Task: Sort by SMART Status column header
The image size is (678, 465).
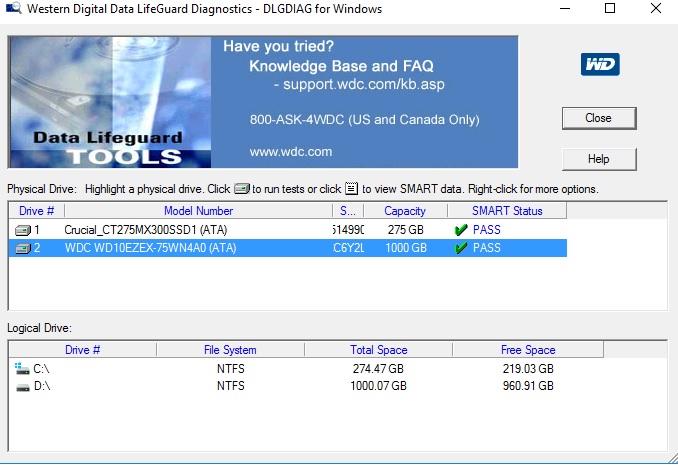Action: click(507, 211)
